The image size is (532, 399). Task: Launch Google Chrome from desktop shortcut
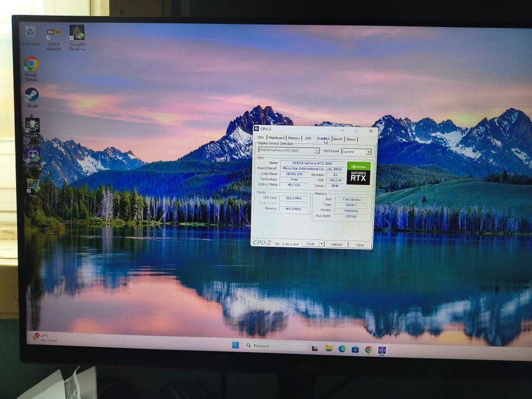point(31,68)
